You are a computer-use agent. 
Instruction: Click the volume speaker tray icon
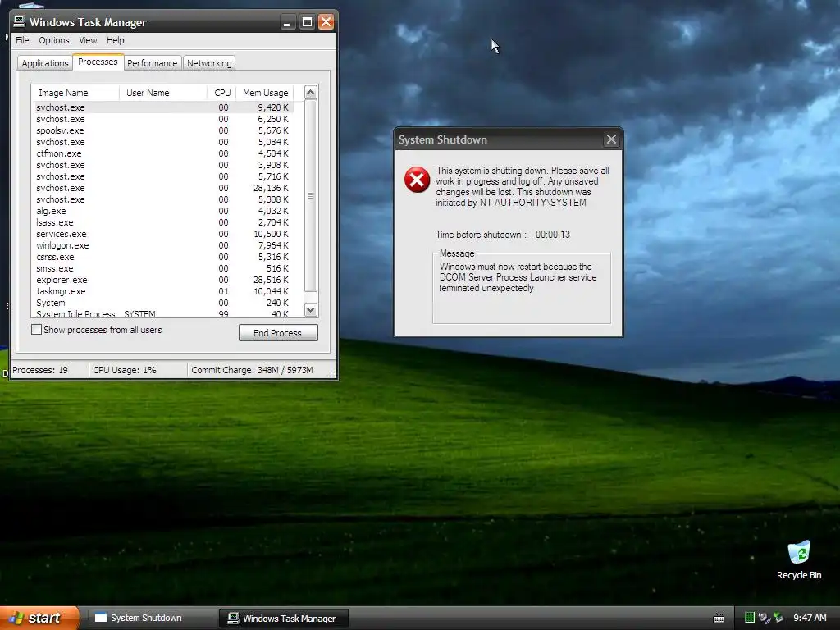(x=764, y=618)
